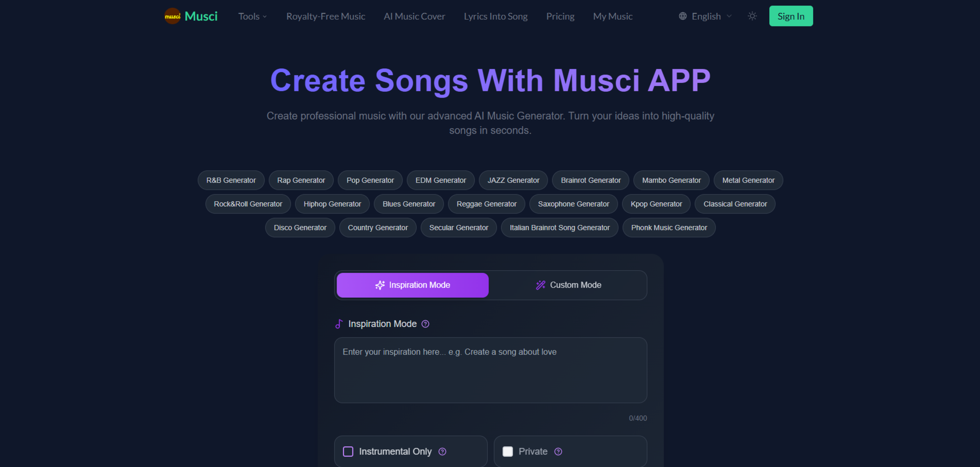
Task: Click the globe language icon
Action: tap(682, 16)
